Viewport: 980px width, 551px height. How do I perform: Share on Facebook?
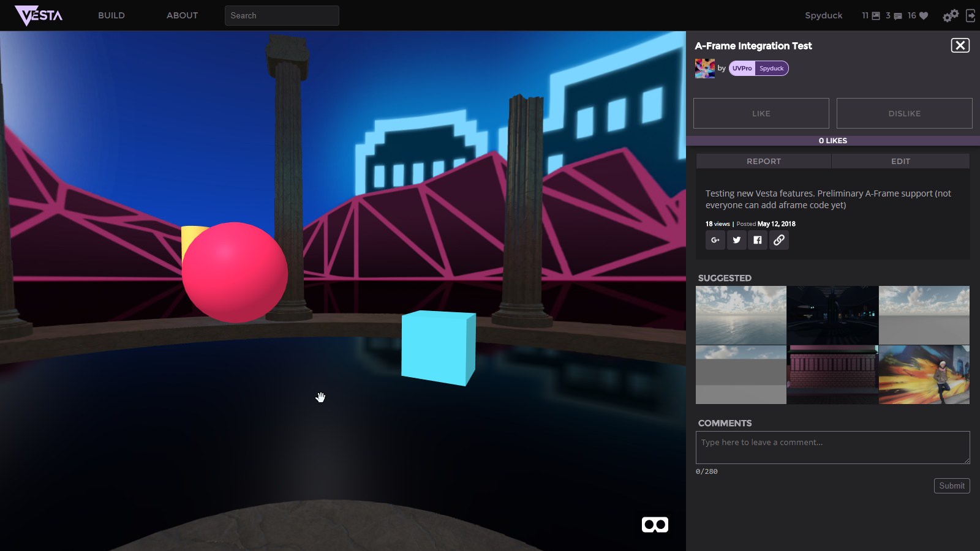(758, 240)
